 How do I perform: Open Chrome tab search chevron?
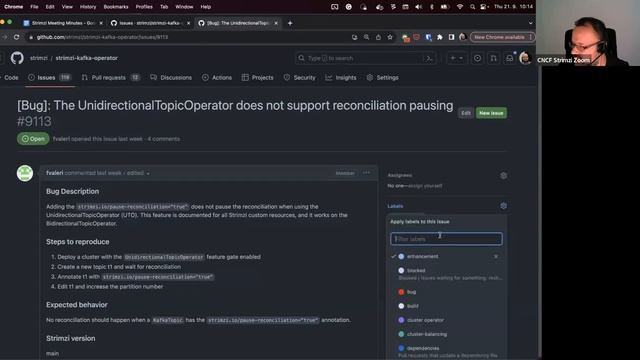531,23
